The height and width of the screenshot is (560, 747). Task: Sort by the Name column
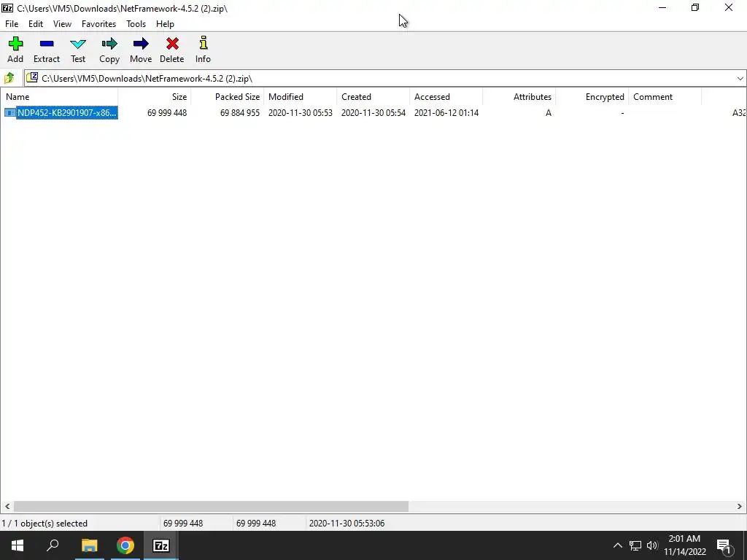click(x=59, y=97)
